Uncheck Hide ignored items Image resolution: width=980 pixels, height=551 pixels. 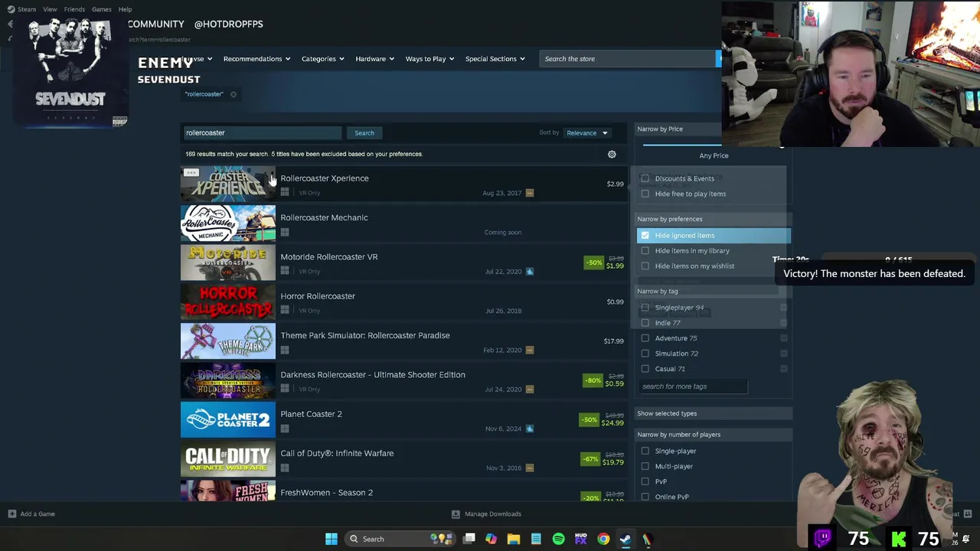[x=645, y=236]
